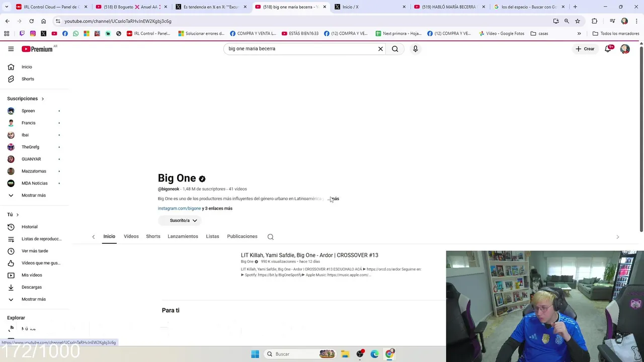Open Microsoft Edge from the taskbar

pyautogui.click(x=374, y=354)
